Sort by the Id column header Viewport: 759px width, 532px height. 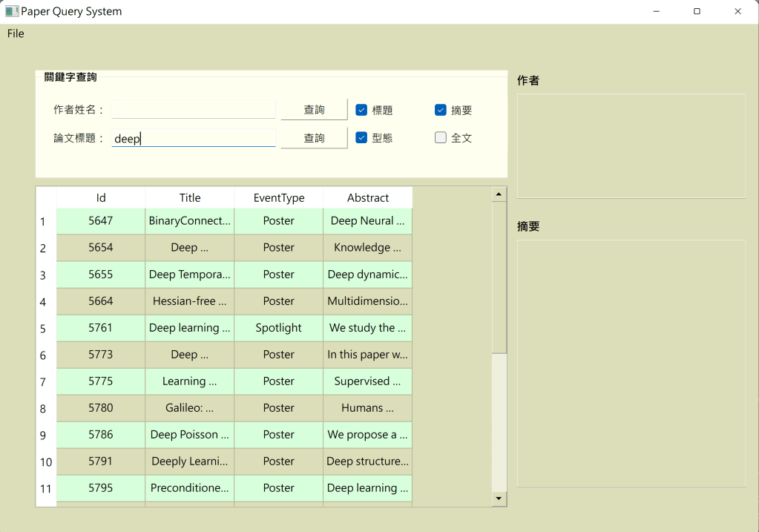(x=101, y=197)
